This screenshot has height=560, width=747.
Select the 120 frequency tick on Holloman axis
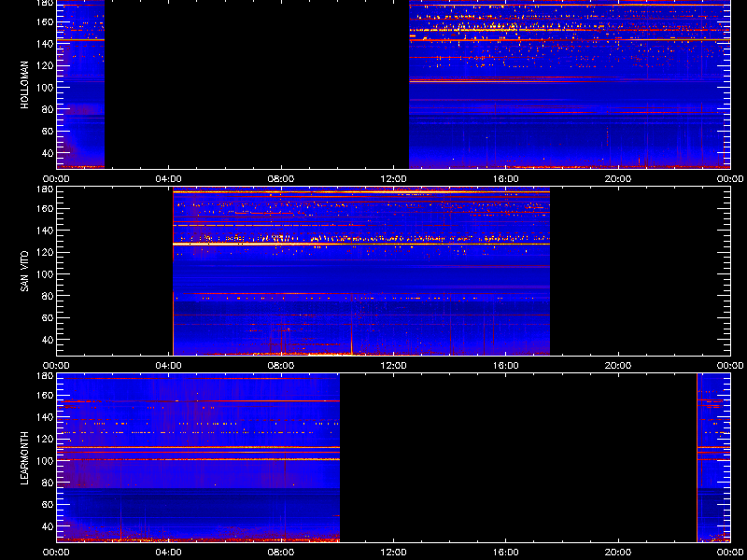click(46, 65)
